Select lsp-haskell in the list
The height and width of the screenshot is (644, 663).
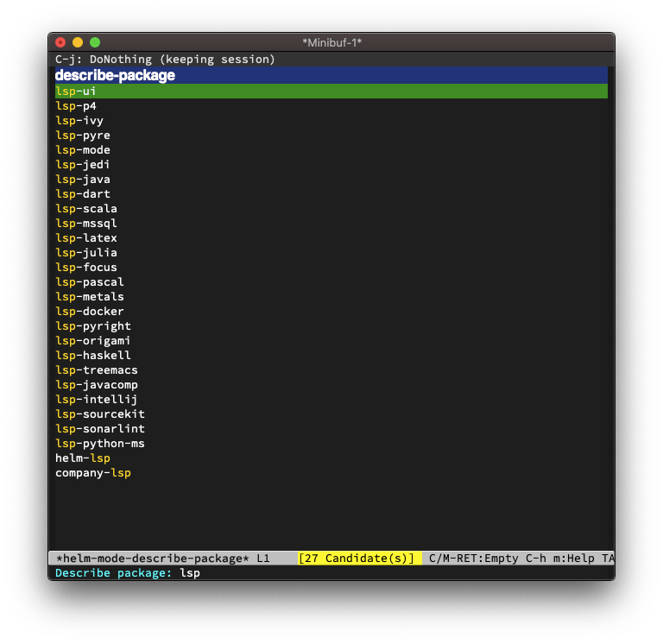(93, 355)
